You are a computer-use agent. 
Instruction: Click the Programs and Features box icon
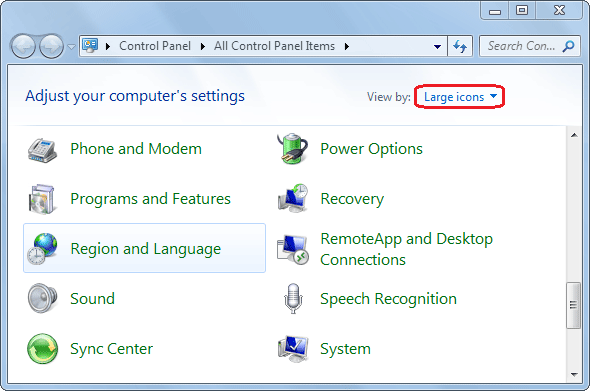tap(42, 199)
